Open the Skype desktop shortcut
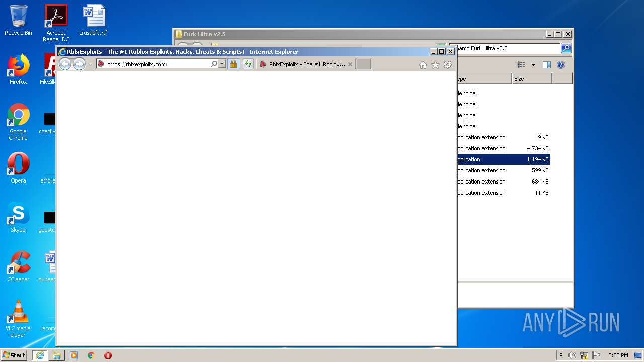This screenshot has height=362, width=644. tap(18, 217)
